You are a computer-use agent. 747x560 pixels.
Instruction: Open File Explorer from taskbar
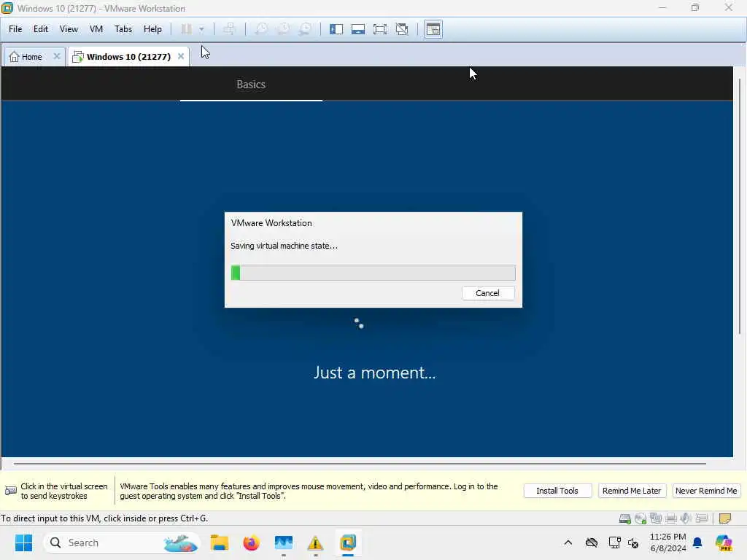pos(220,542)
